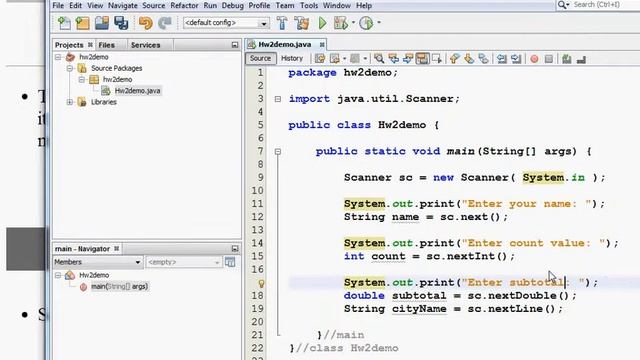Click Find Next Occurrence icon
640x360 pixels.
coord(408,59)
